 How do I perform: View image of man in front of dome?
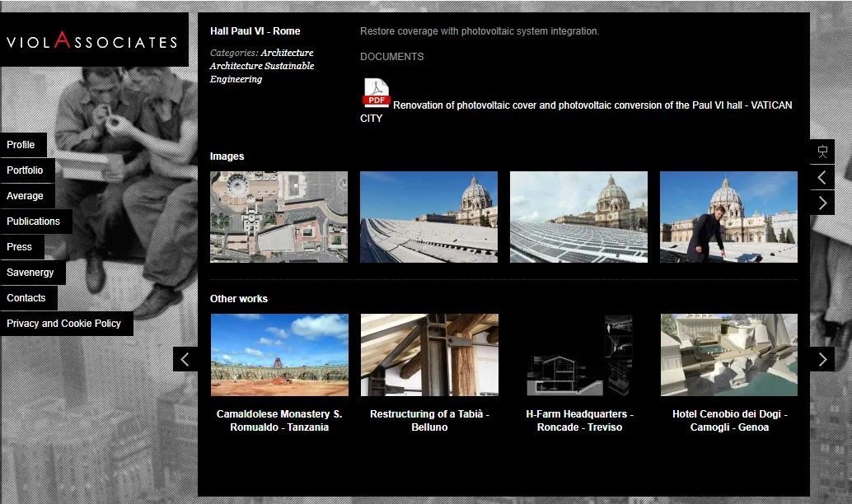728,217
